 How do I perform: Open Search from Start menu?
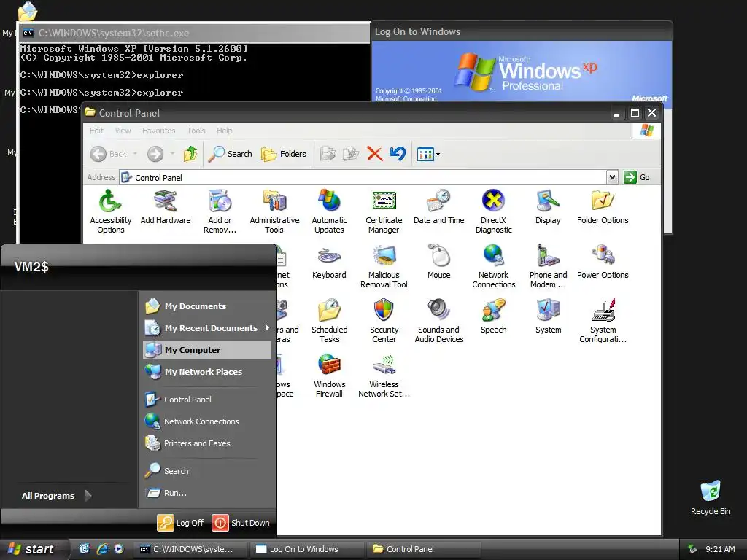click(207, 471)
